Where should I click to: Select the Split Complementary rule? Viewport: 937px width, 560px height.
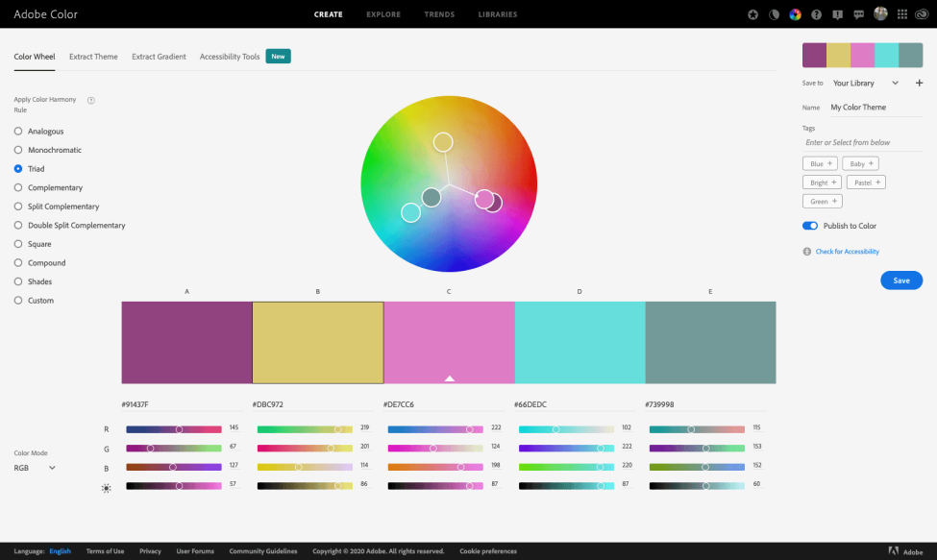(57, 207)
